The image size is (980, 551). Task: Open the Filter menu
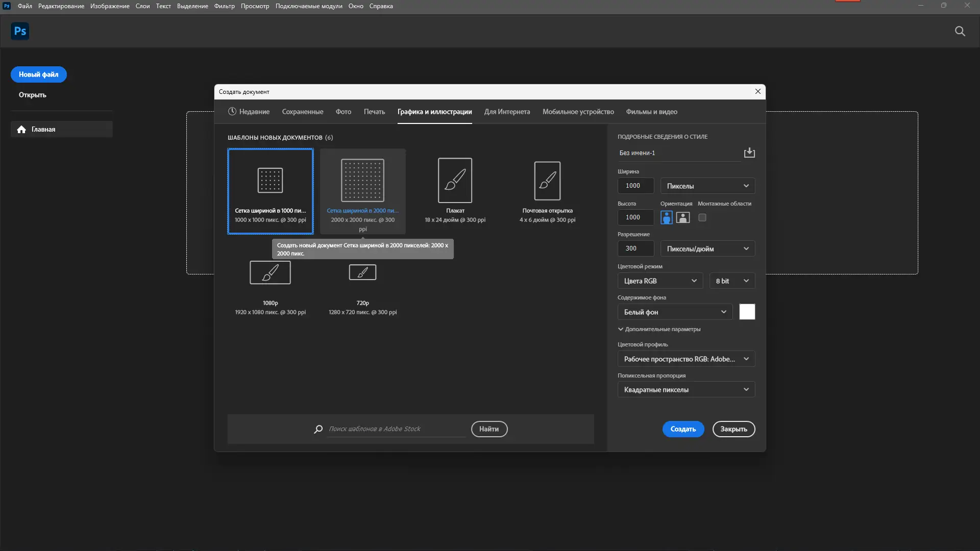coord(224,6)
